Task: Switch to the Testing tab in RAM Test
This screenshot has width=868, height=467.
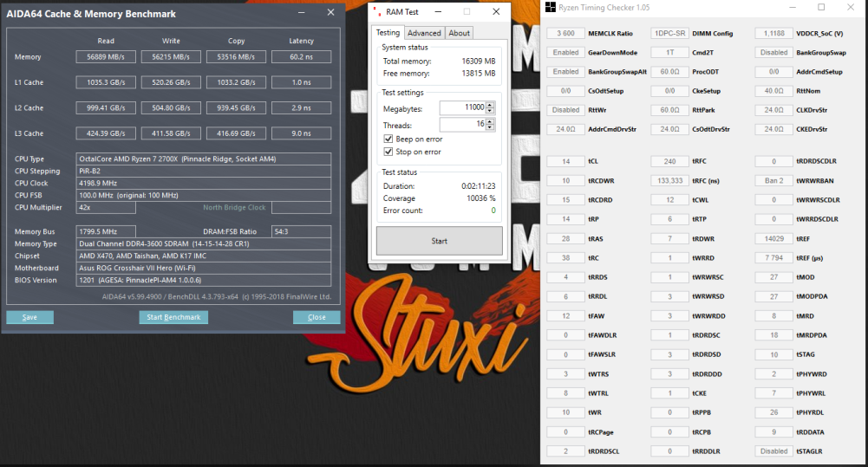Action: tap(388, 33)
